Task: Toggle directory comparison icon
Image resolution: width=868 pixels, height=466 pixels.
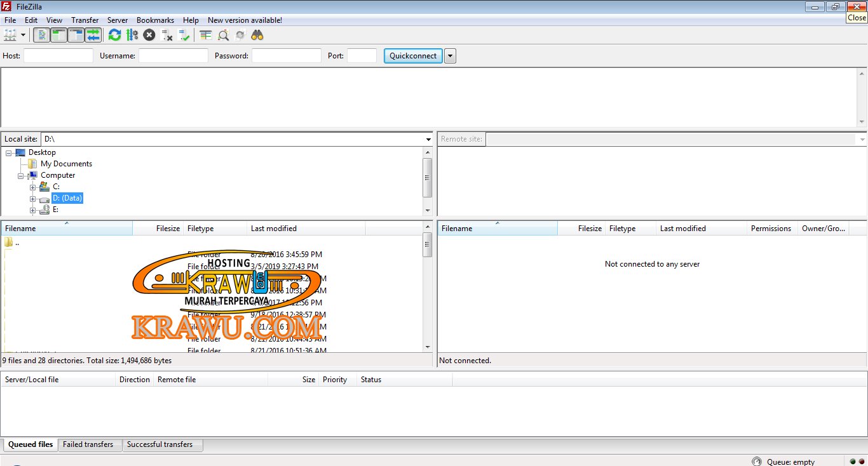Action: [x=223, y=35]
